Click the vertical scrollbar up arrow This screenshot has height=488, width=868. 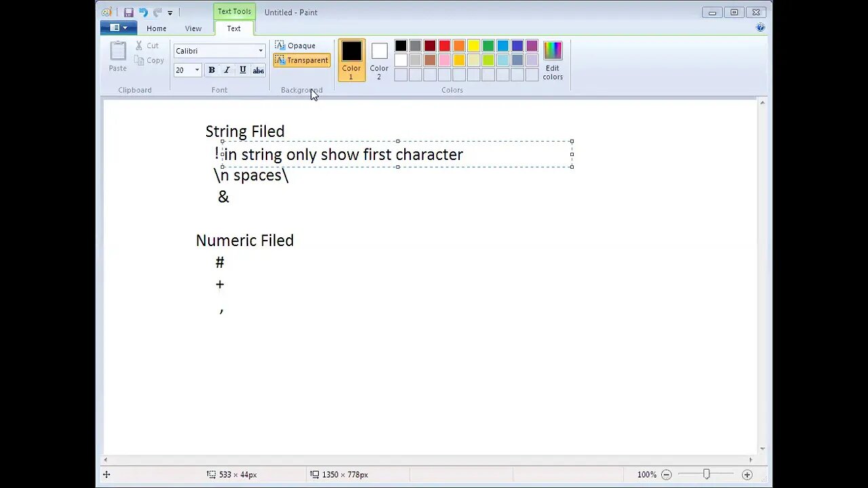(762, 103)
